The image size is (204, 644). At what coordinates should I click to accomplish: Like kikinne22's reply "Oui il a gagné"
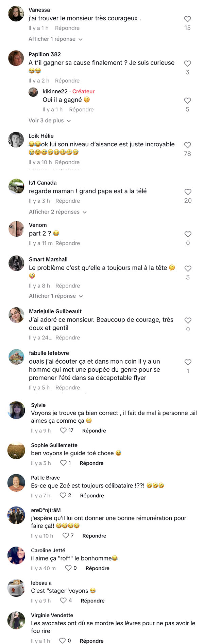coord(187,101)
